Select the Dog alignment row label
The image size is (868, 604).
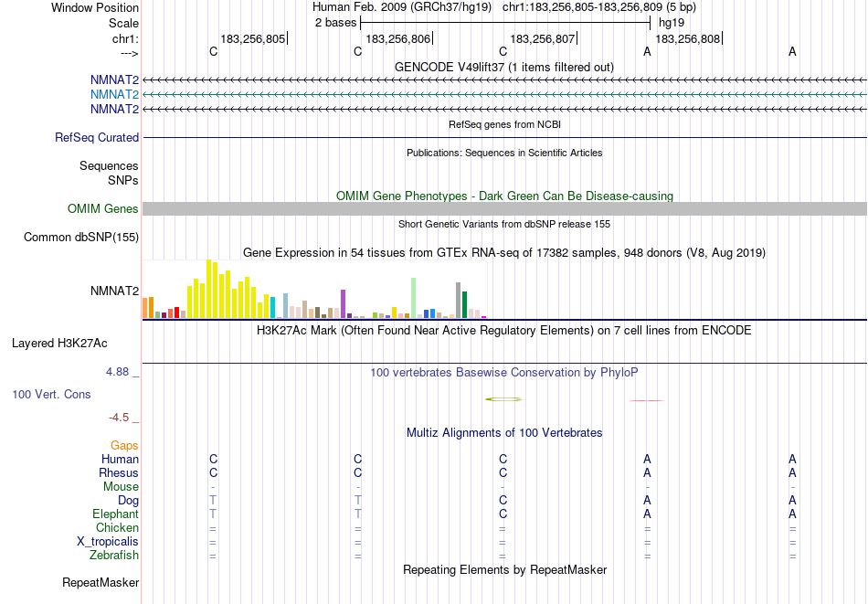129,501
